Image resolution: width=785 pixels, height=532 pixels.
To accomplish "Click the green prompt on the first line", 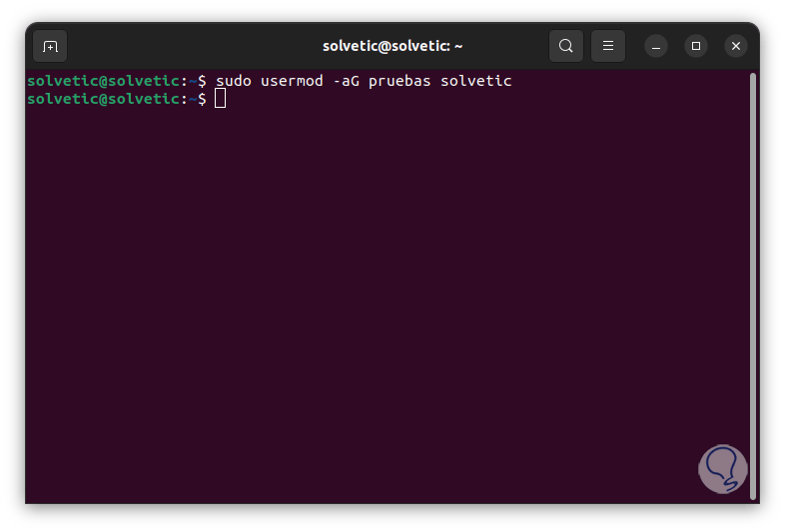I will (x=107, y=81).
